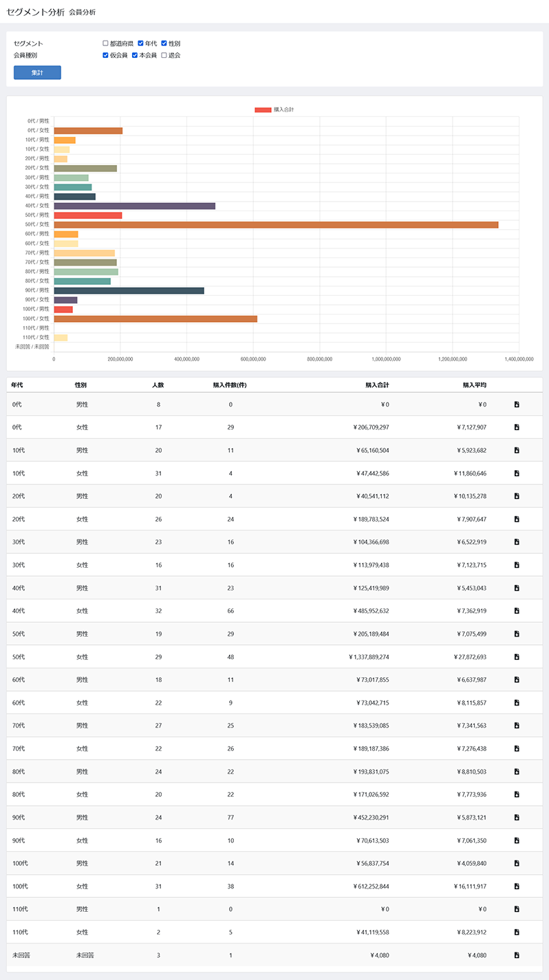Screen dimensions: 549x980
Task: Toggle the 性別 segment checkbox
Action: click(164, 43)
